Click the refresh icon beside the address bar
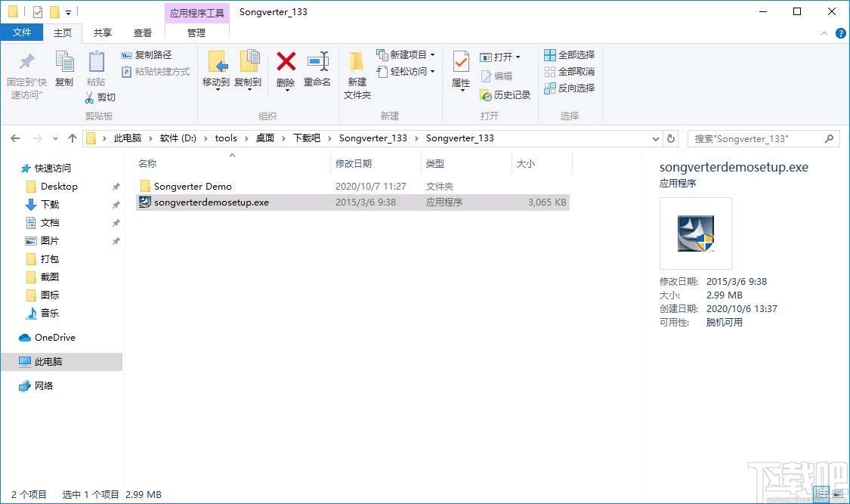 tap(671, 138)
